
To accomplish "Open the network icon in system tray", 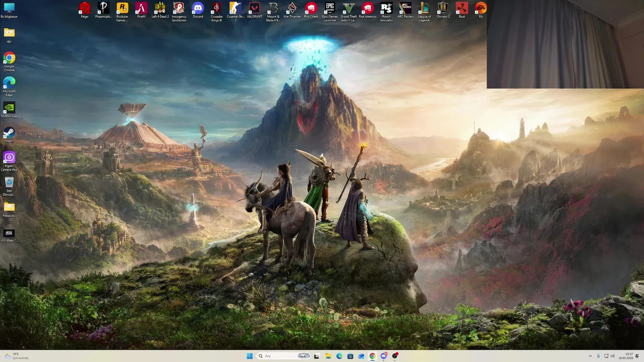I will click(606, 356).
